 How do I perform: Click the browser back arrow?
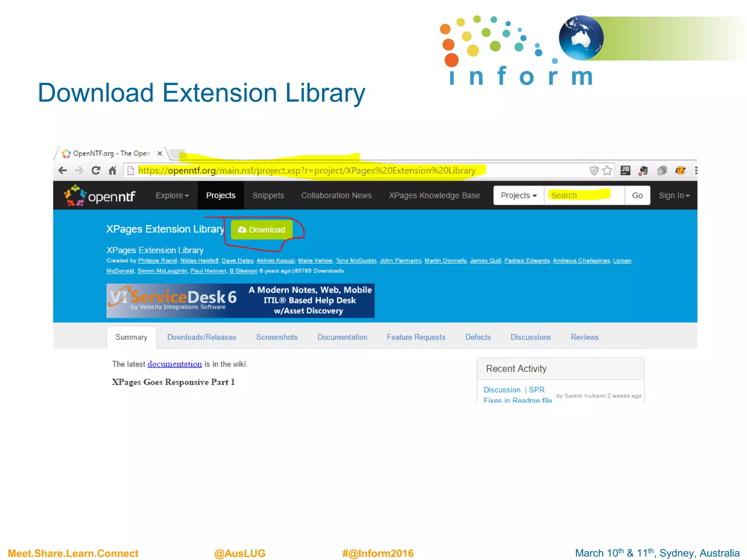(x=63, y=170)
